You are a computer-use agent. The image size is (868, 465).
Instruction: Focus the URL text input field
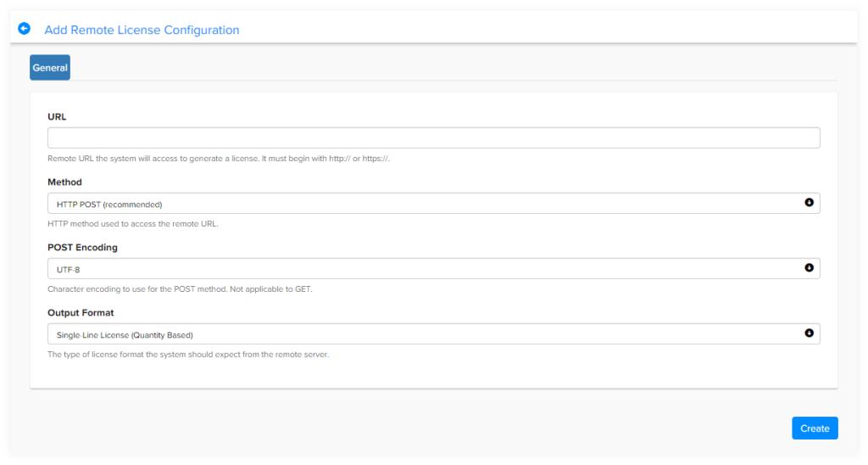pyautogui.click(x=433, y=138)
